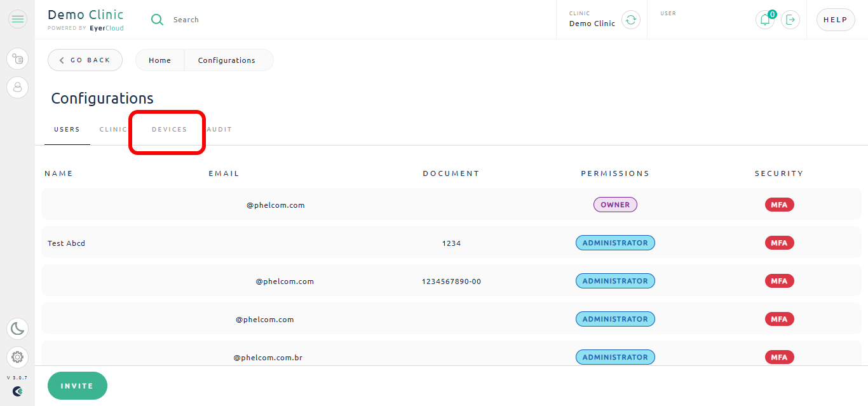868x406 pixels.
Task: Toggle dark mode moon icon
Action: pos(18,328)
